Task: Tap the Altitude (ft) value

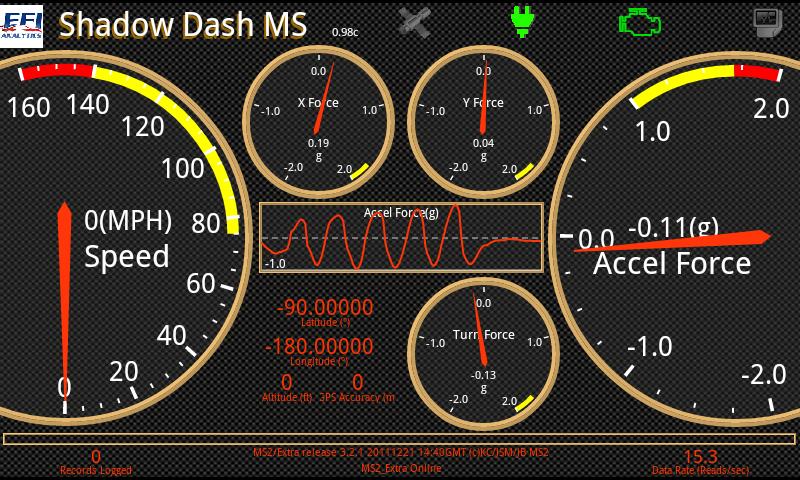Action: (287, 388)
